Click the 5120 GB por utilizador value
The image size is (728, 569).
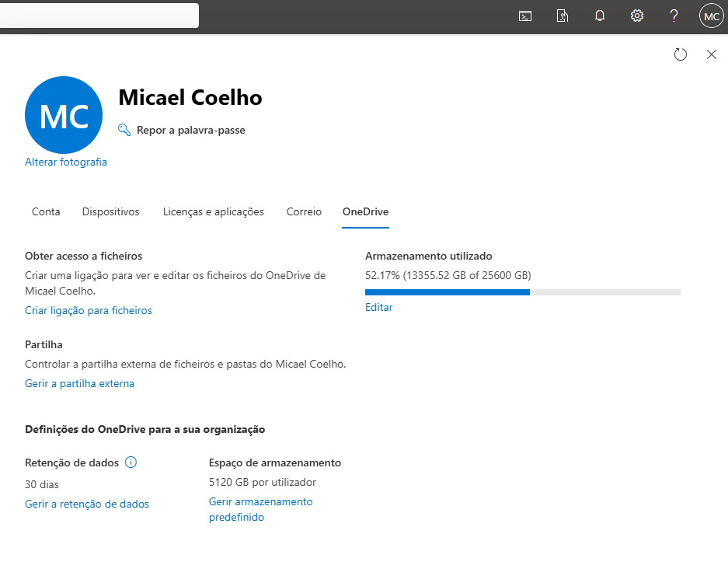tap(263, 482)
